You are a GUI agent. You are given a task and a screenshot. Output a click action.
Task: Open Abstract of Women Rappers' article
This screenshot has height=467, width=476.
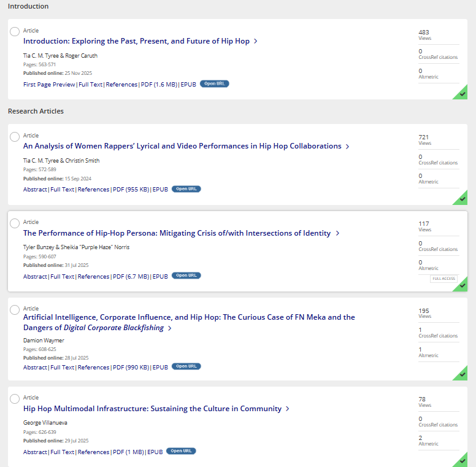(x=35, y=190)
